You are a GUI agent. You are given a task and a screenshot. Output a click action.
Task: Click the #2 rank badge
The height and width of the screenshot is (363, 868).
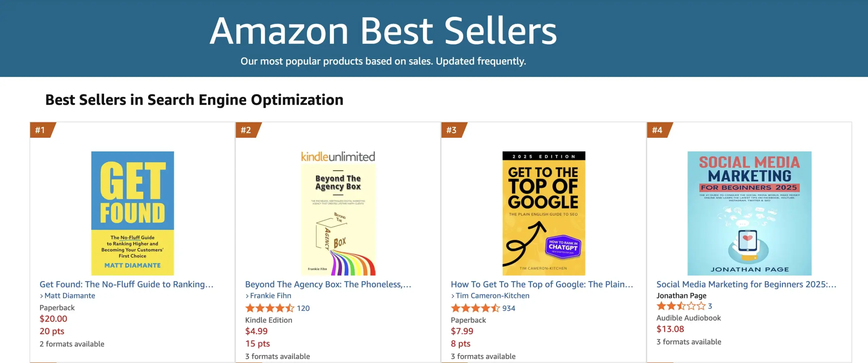(x=246, y=130)
